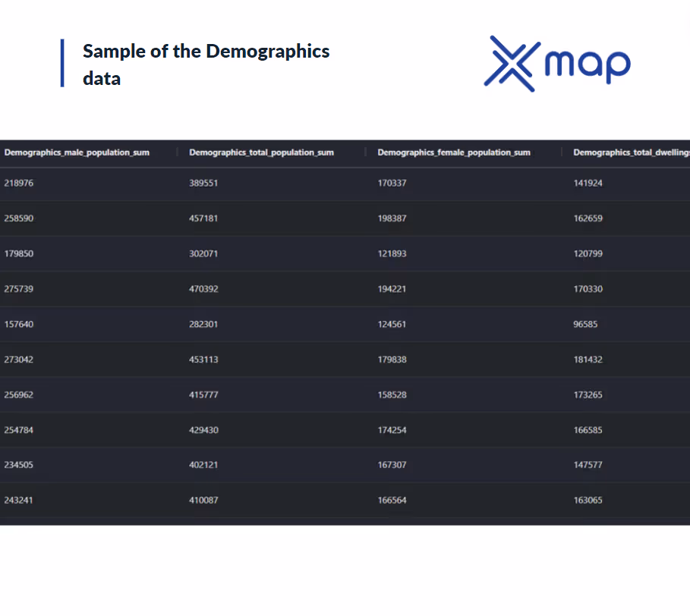
Task: Click female population cell 174254
Action: click(x=392, y=430)
